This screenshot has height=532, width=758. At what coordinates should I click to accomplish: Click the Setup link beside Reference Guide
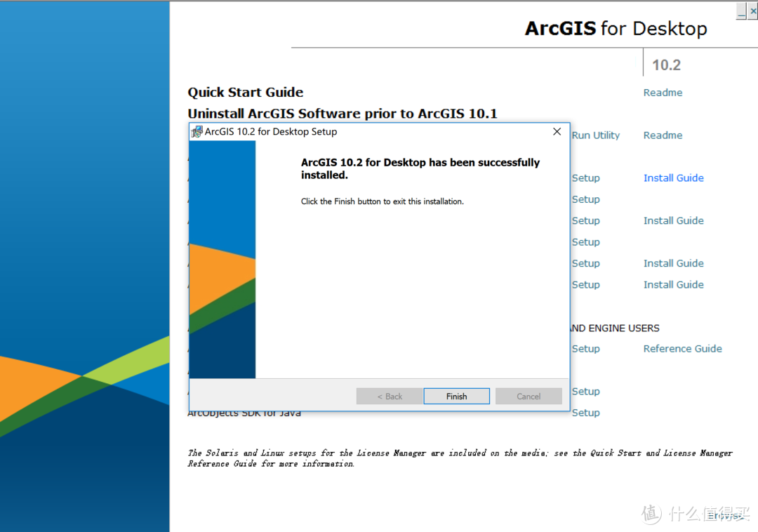586,349
